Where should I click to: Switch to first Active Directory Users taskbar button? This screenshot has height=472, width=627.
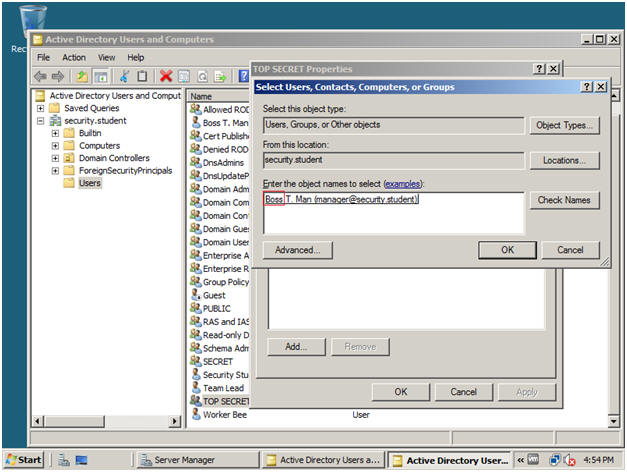tap(323, 460)
